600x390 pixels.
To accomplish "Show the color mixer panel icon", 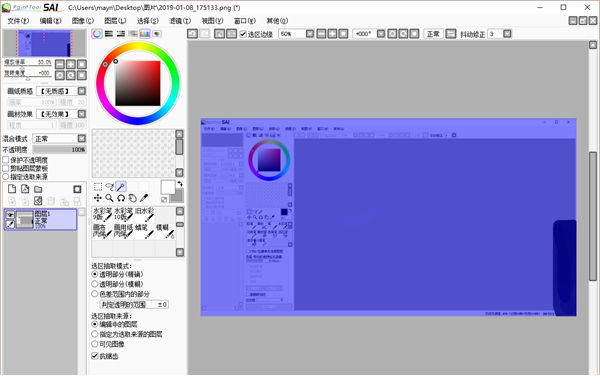I will click(x=133, y=34).
